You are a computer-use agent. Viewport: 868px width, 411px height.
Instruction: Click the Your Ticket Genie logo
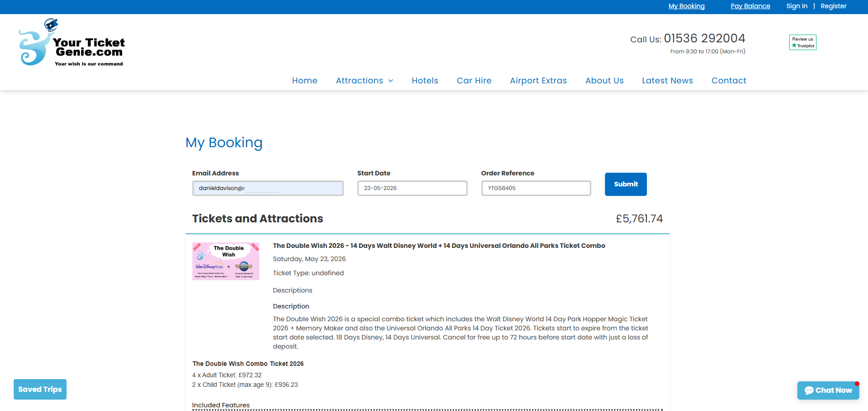[72, 43]
